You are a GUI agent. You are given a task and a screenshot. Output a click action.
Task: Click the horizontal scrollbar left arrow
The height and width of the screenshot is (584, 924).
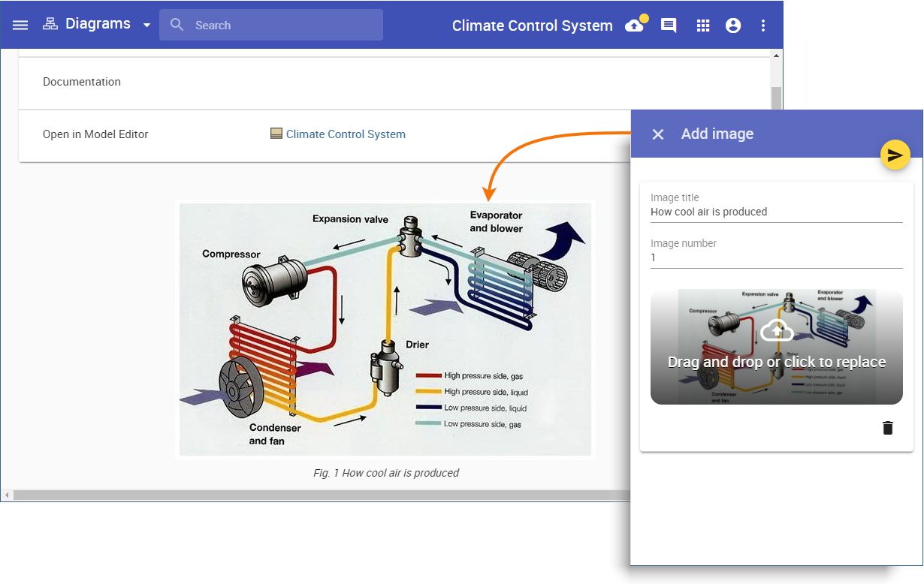click(x=7, y=495)
